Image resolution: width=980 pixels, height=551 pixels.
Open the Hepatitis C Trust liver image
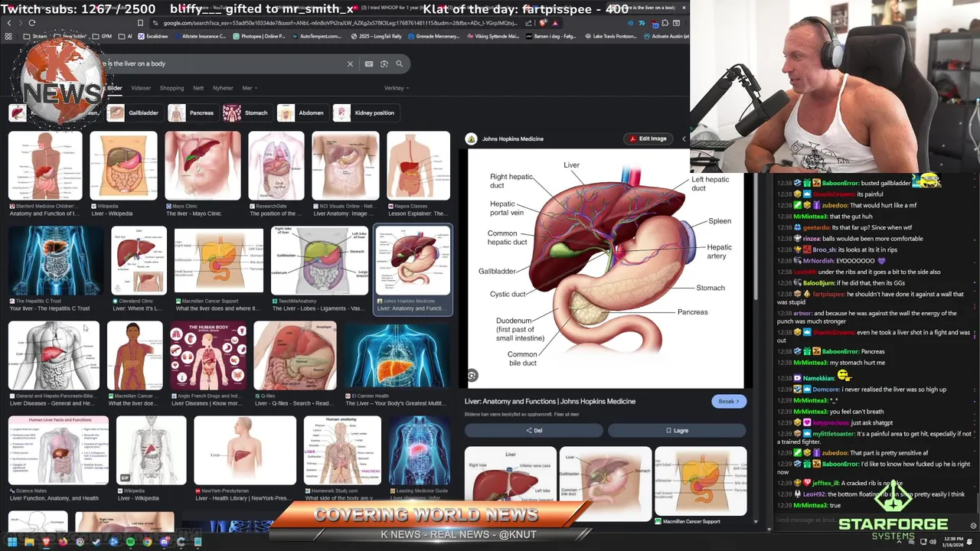55,261
